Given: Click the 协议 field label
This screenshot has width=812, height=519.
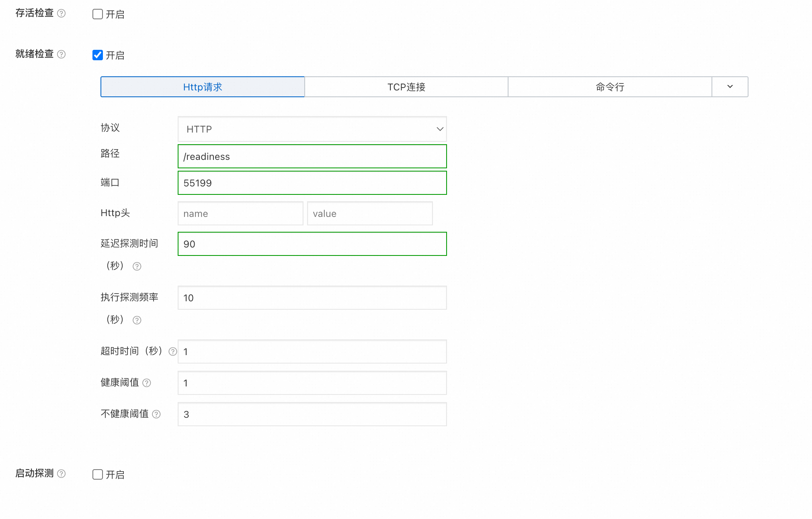Looking at the screenshot, I should [110, 128].
